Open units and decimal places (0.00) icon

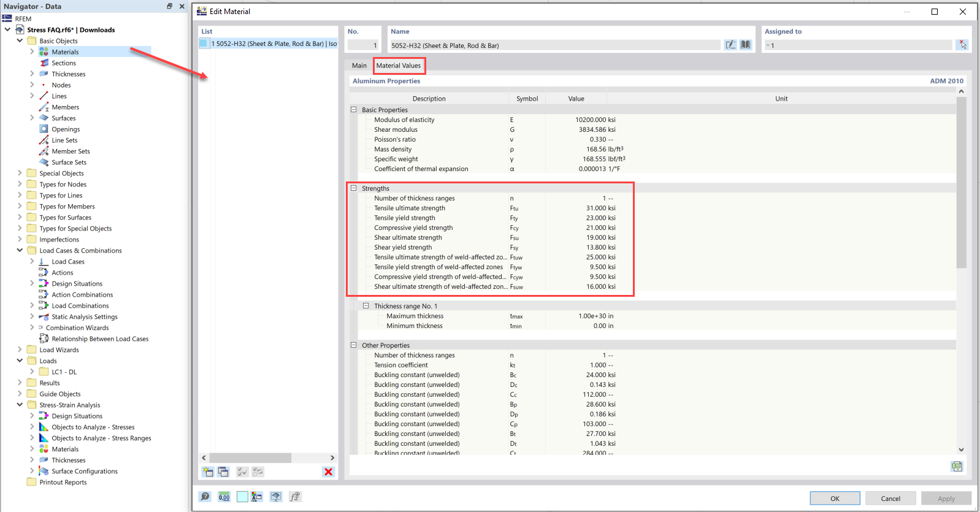(x=224, y=497)
